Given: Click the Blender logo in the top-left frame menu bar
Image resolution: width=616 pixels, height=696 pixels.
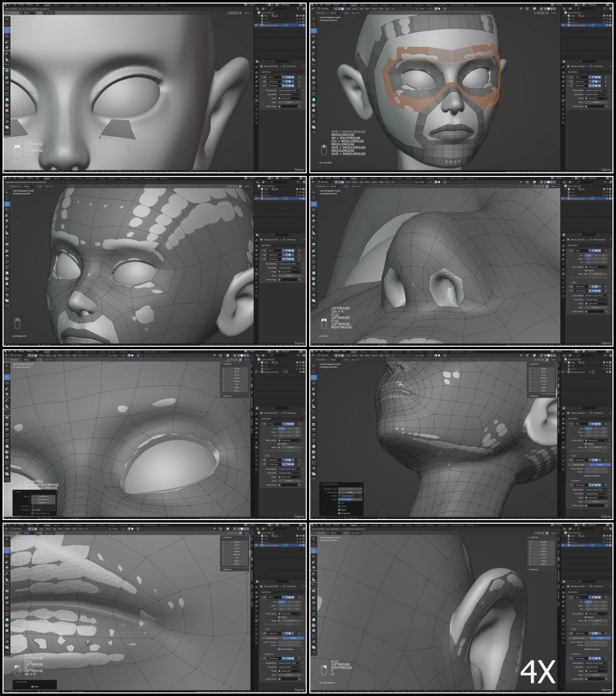Looking at the screenshot, I should pyautogui.click(x=6, y=5).
